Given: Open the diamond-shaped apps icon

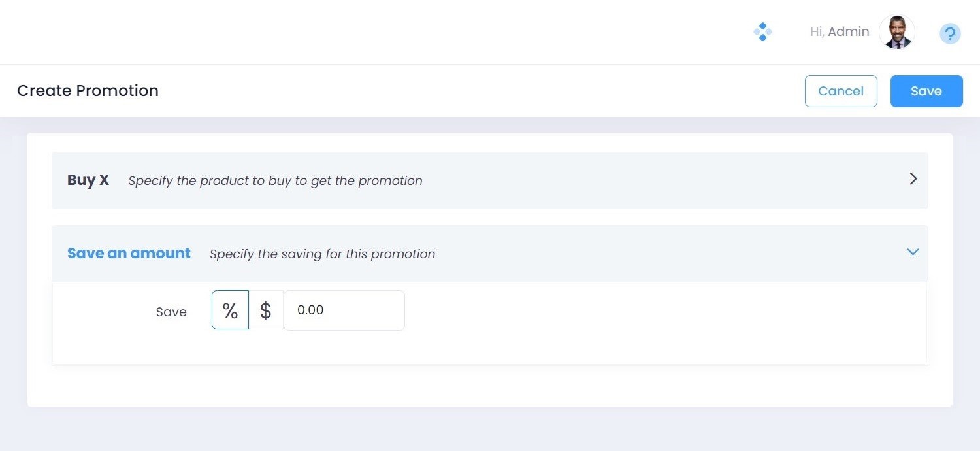Looking at the screenshot, I should click(762, 32).
